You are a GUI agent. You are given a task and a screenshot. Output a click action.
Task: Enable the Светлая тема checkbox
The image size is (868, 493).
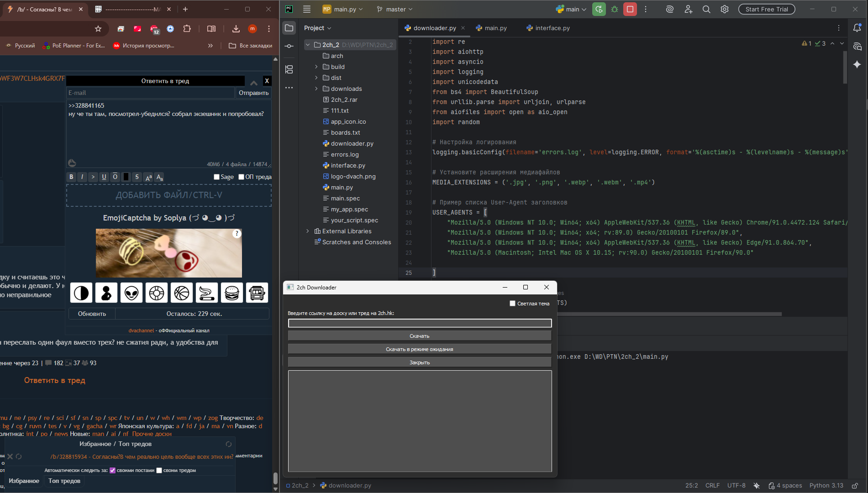coord(512,304)
